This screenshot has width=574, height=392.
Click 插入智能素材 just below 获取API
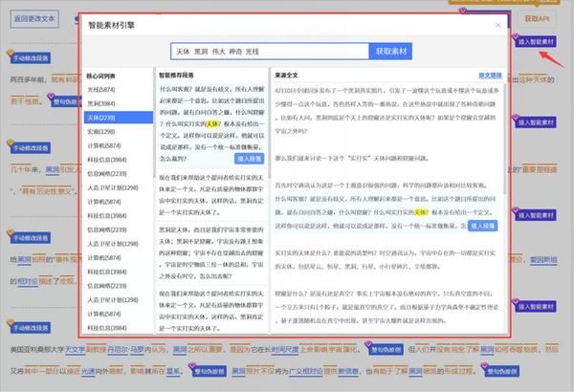coord(537,42)
